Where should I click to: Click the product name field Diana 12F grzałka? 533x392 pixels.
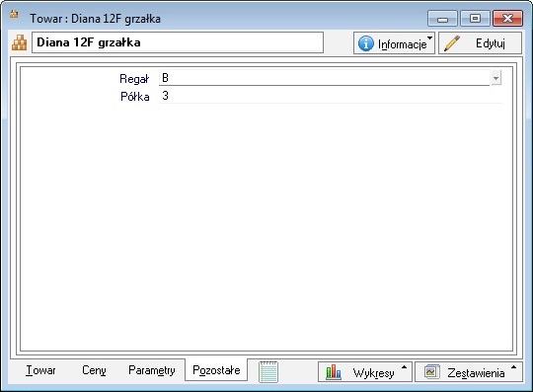178,42
